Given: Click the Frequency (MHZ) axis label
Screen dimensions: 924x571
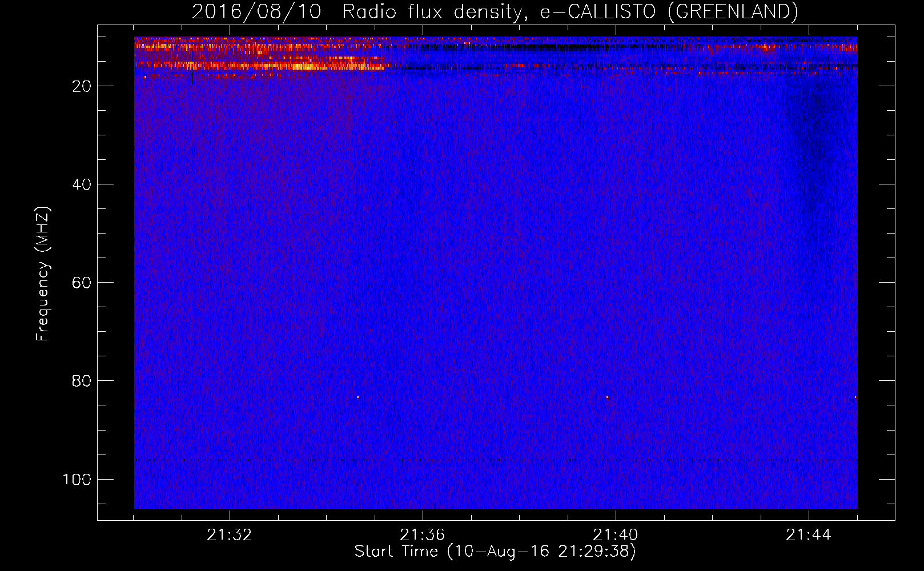Looking at the screenshot, I should pos(43,274).
